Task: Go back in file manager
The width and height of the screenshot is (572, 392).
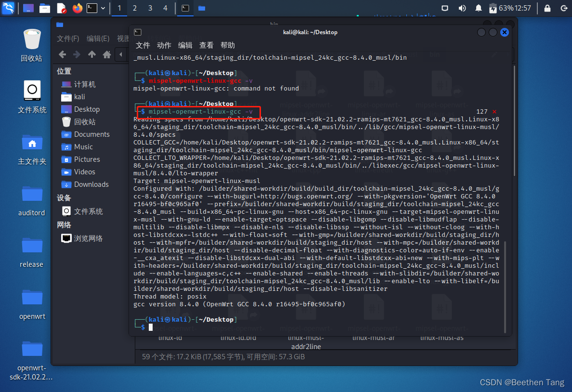Action: [x=63, y=55]
